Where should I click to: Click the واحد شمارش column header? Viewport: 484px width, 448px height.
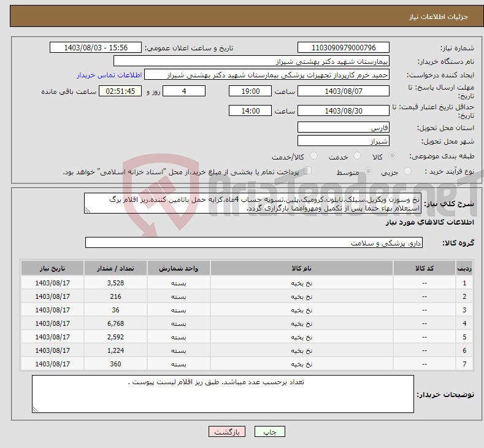(x=179, y=268)
